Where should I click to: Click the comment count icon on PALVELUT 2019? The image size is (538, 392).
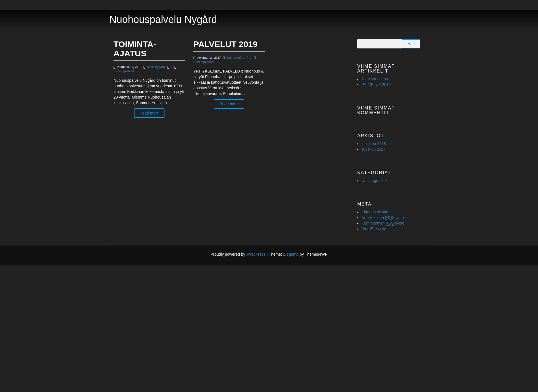(247, 58)
